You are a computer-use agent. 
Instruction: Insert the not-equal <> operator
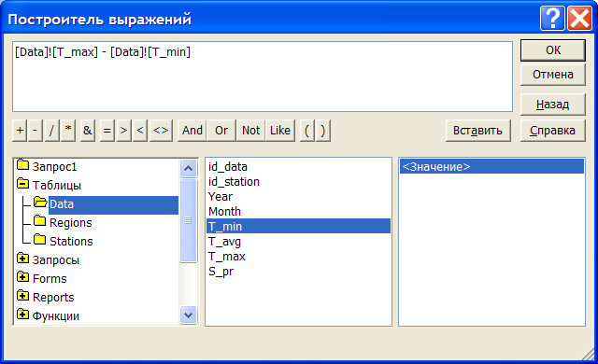(x=161, y=131)
